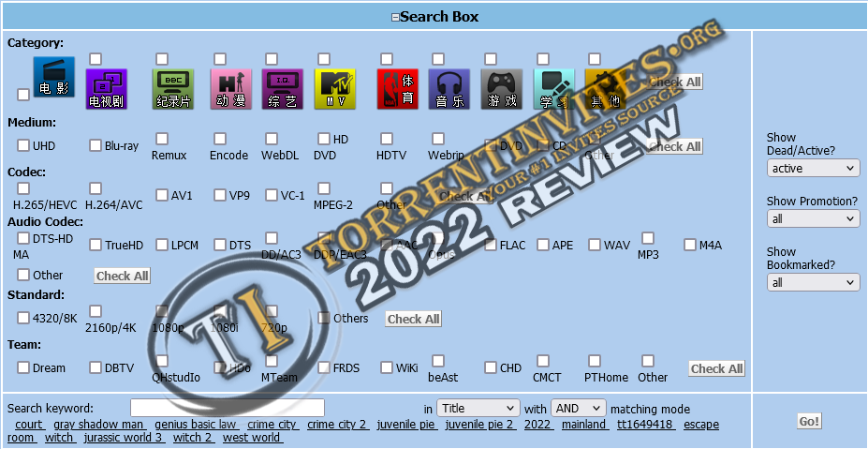This screenshot has height=449, width=868.
Task: Select the purple TV series category icon
Action: [x=106, y=89]
